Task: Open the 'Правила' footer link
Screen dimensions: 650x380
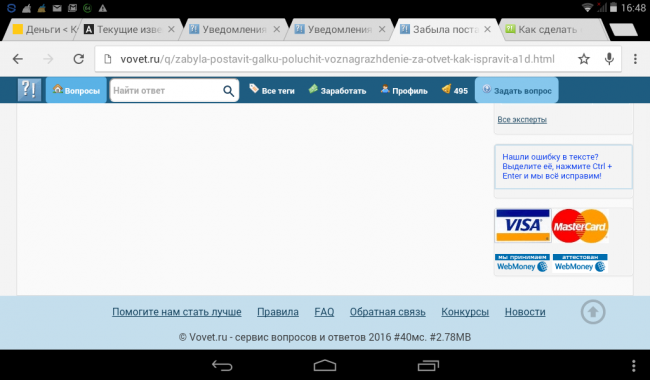Action: tap(278, 312)
